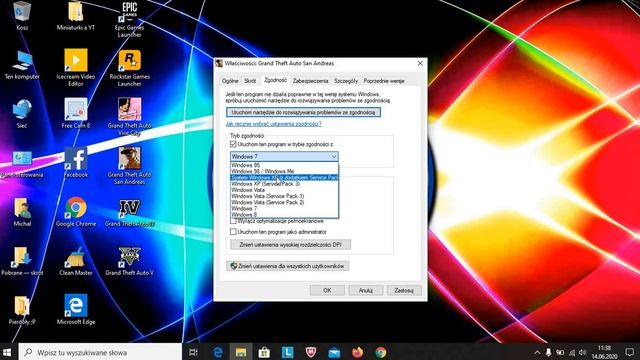Choose Windows Vista (Service Pack 2) option
This screenshot has height=360, width=640.
[x=284, y=202]
